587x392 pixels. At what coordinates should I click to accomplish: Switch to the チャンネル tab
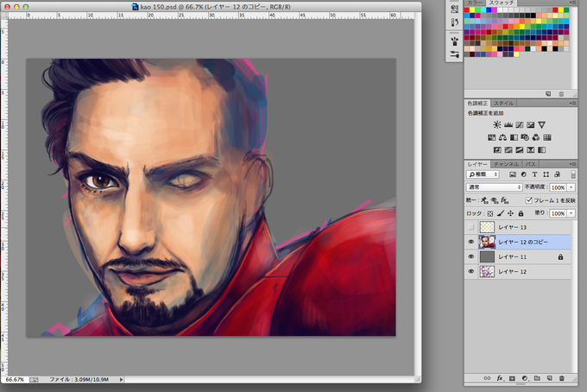[x=506, y=164]
